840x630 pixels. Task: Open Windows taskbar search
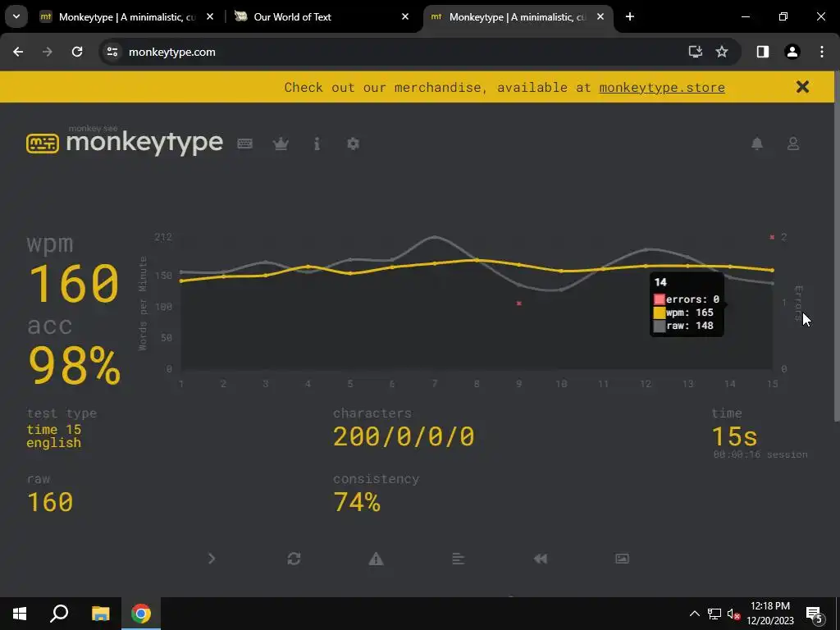59,614
